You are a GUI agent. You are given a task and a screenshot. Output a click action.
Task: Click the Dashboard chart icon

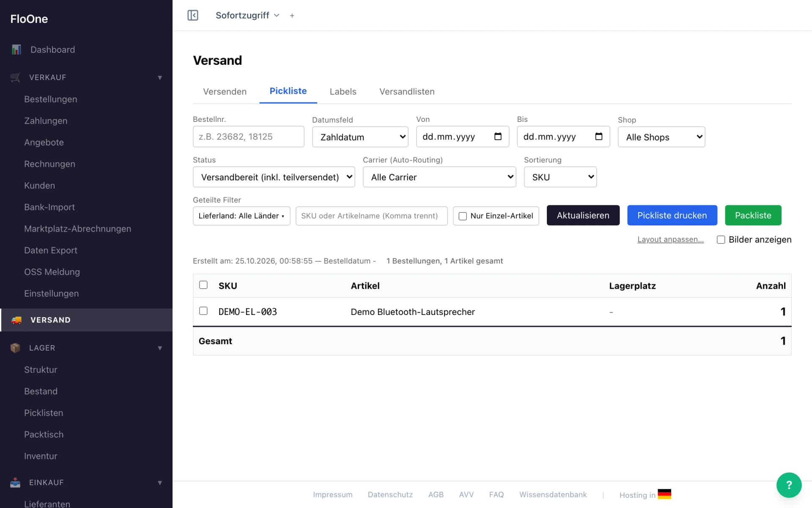(x=16, y=50)
